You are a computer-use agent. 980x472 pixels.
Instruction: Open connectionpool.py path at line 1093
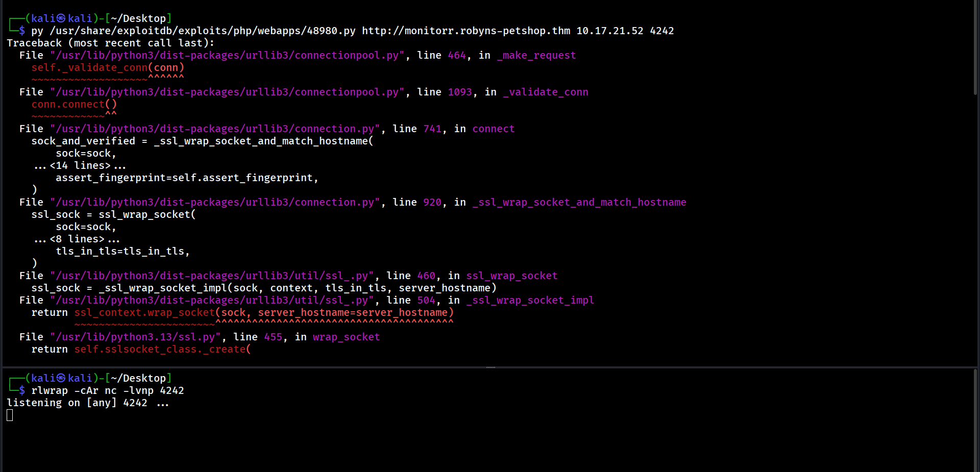(x=227, y=92)
